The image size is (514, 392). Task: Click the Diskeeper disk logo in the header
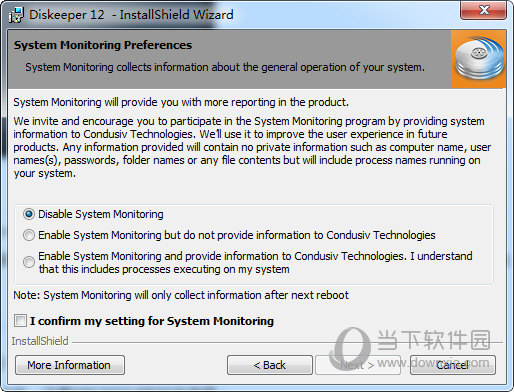click(479, 59)
